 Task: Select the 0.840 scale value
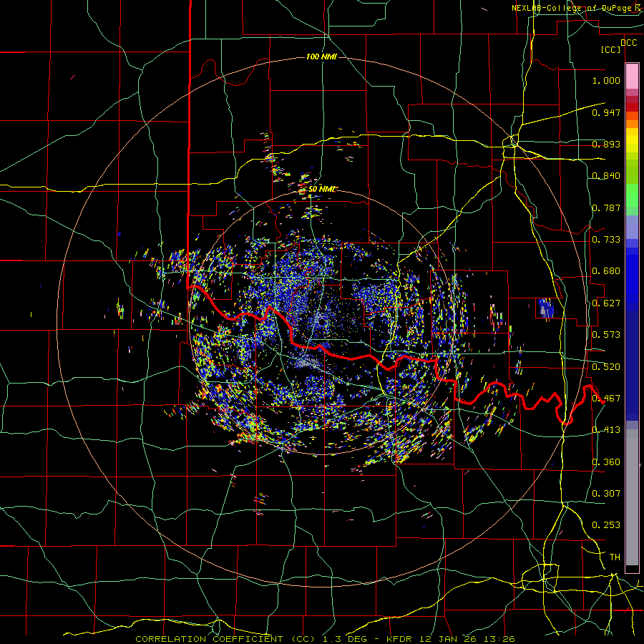point(606,176)
